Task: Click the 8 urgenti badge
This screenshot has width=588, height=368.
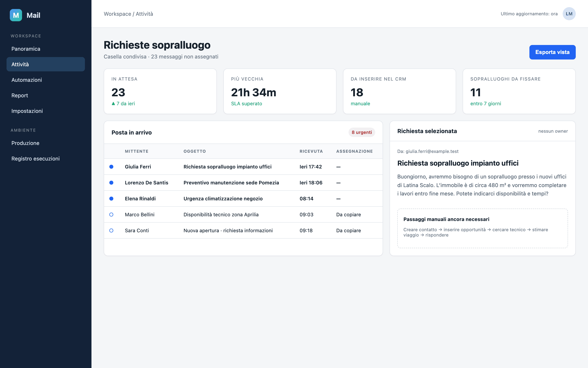Action: click(362, 132)
